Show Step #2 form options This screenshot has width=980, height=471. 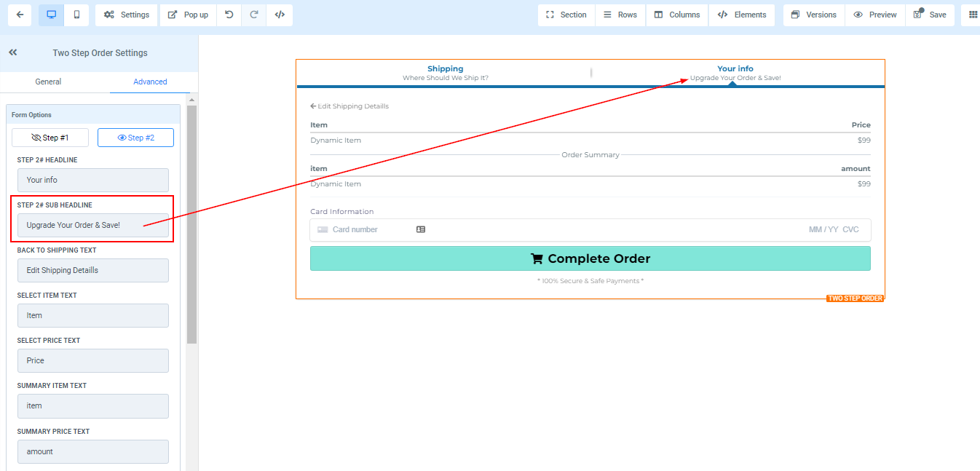coord(135,138)
